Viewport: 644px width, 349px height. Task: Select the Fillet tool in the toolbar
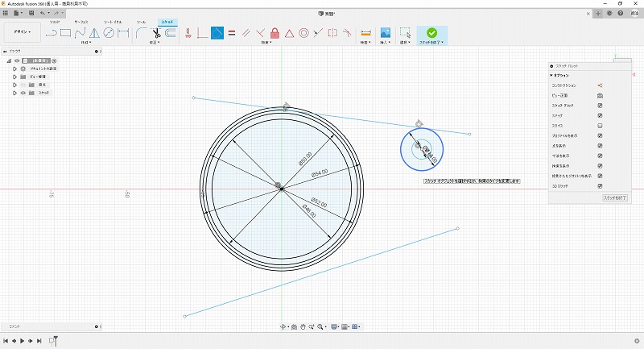(x=142, y=33)
